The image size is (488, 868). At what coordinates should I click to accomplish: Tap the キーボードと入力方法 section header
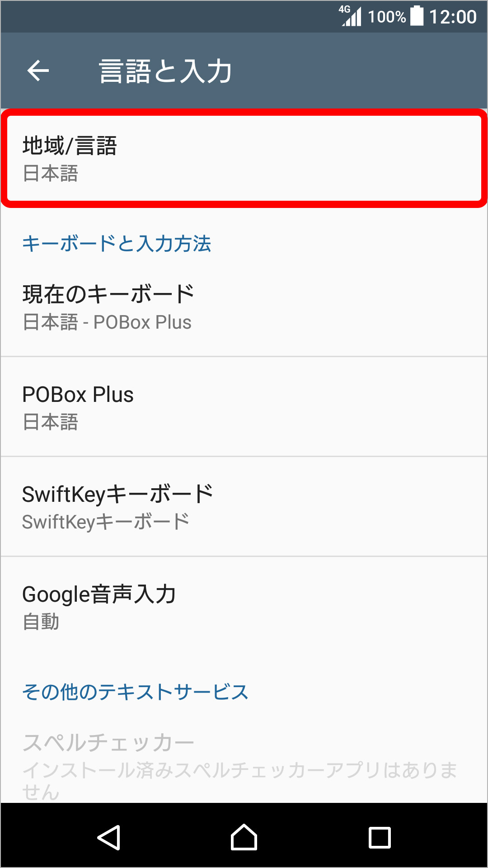click(117, 244)
